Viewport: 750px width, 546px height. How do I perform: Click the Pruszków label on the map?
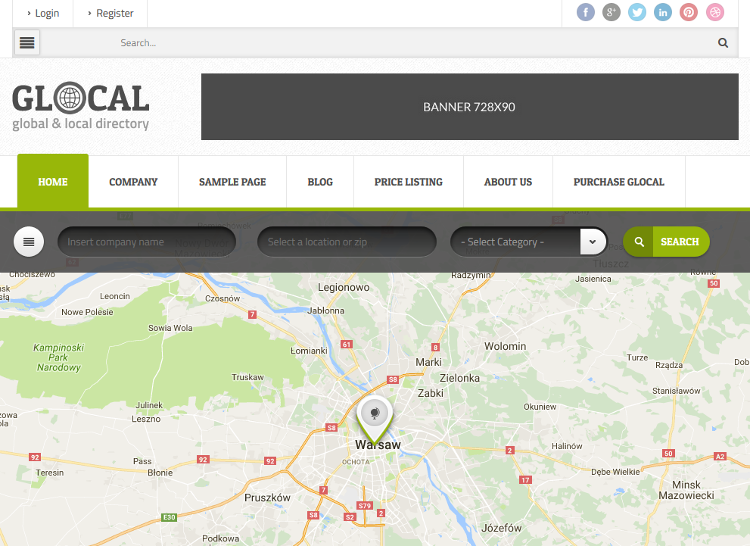(x=267, y=498)
